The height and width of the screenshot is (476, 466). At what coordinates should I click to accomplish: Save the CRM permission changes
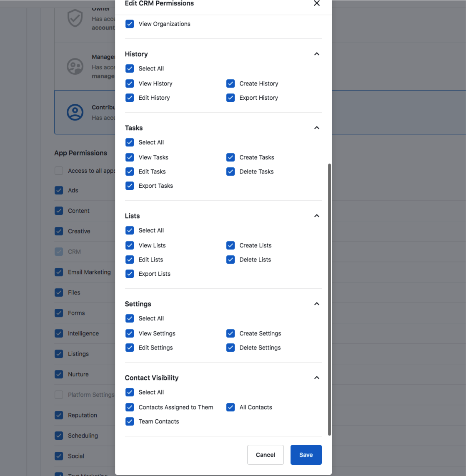point(306,455)
